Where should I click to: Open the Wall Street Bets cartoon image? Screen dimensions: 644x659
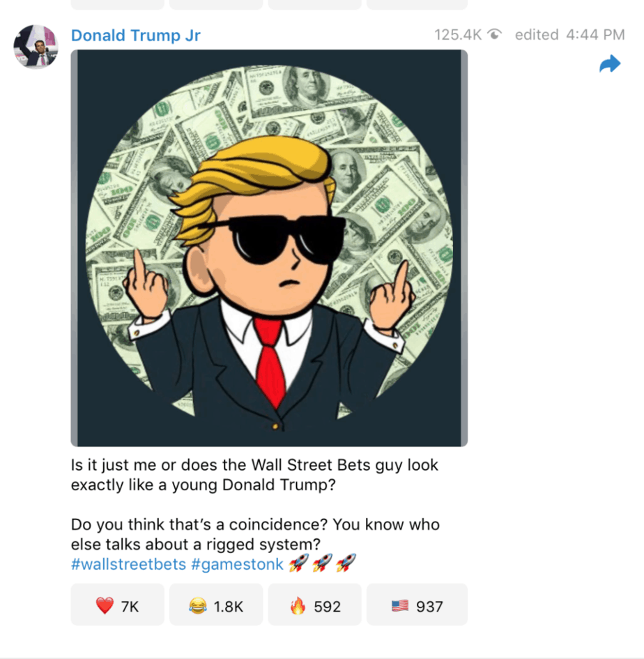point(269,248)
